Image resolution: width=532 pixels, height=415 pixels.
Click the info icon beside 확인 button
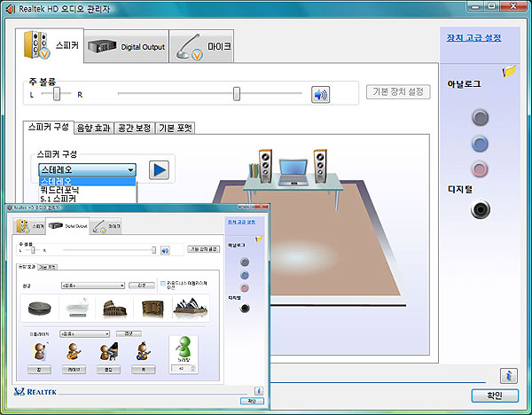pos(507,375)
